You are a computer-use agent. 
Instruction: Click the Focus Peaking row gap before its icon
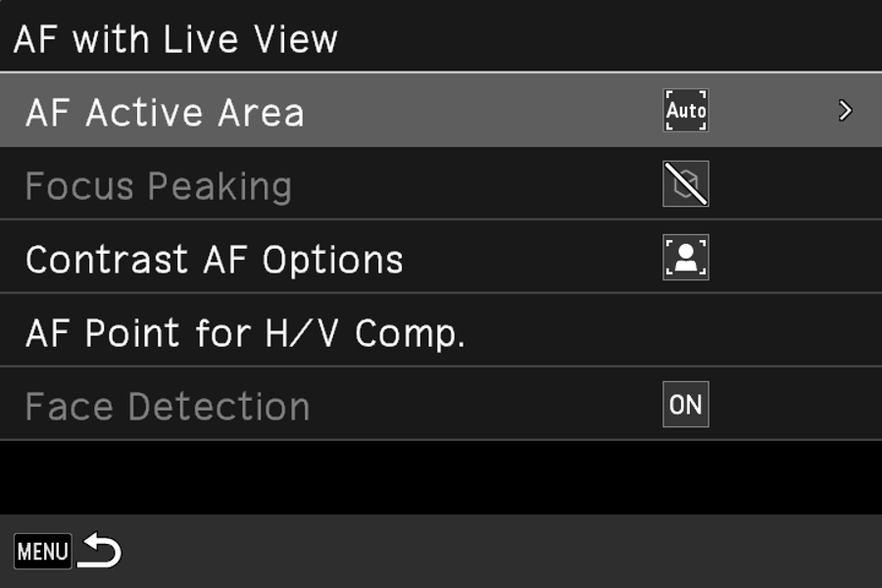[480, 184]
